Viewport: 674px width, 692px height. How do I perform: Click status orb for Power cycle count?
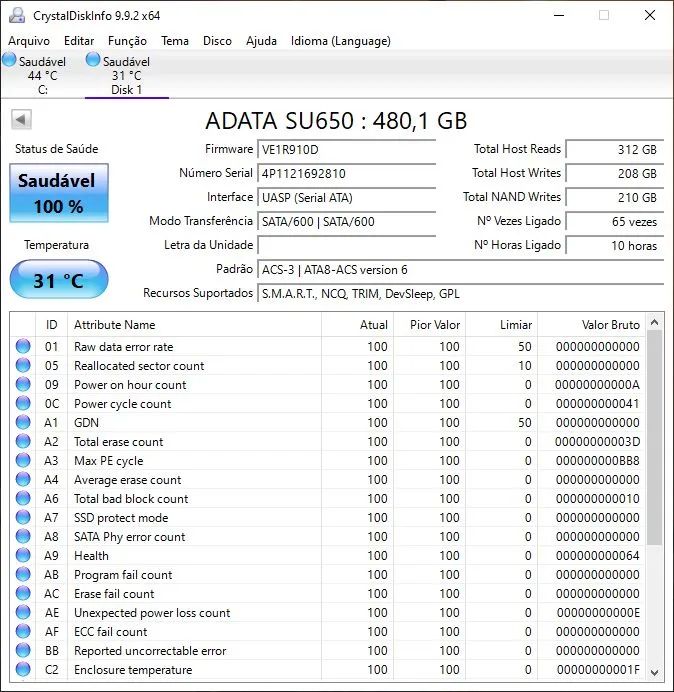tap(23, 403)
